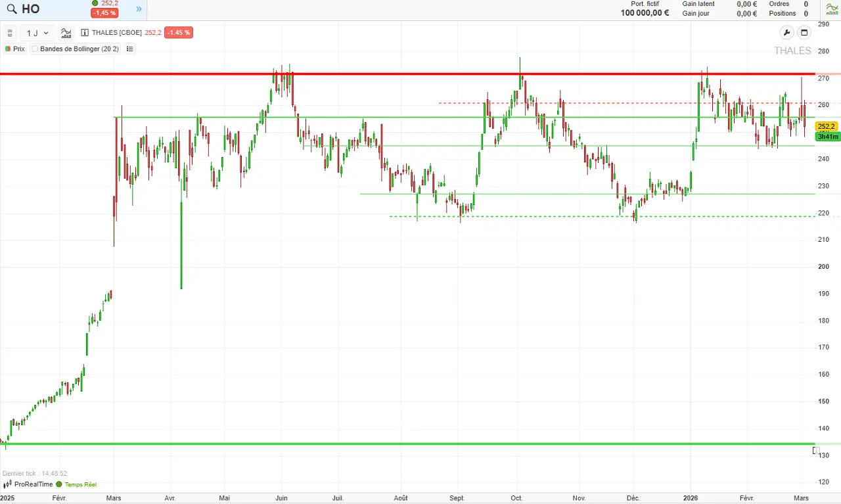The width and height of the screenshot is (841, 504).
Task: Click the ProRealTime logo link
Action: click(x=28, y=484)
